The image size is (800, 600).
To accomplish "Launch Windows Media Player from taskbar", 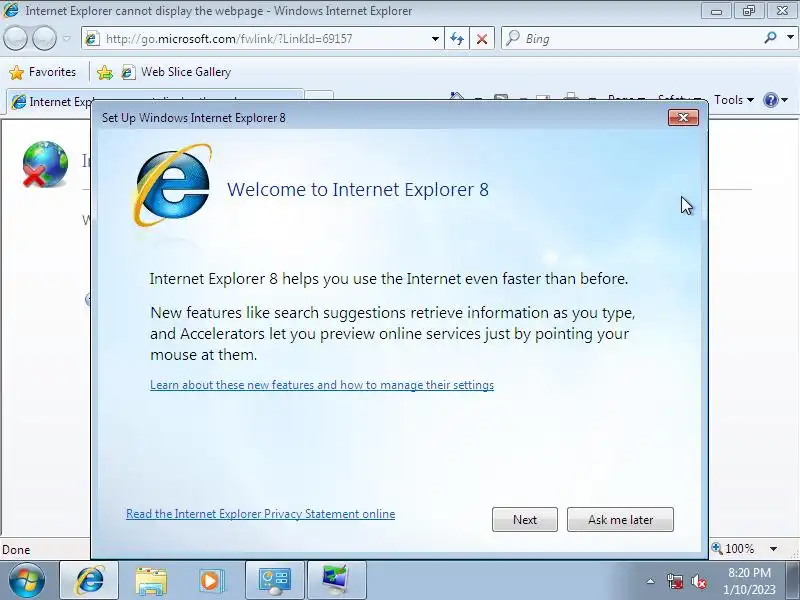I will pyautogui.click(x=211, y=581).
